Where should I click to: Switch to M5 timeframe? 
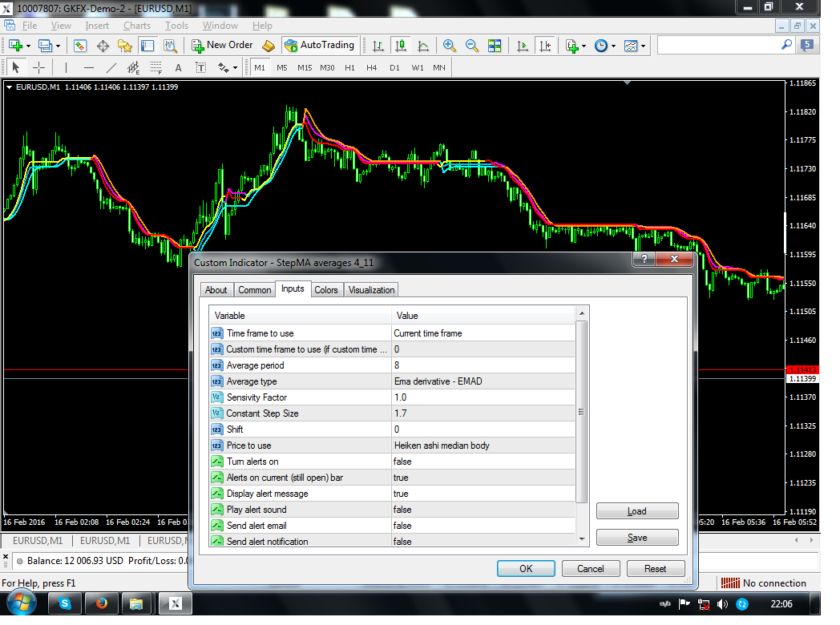coord(282,67)
